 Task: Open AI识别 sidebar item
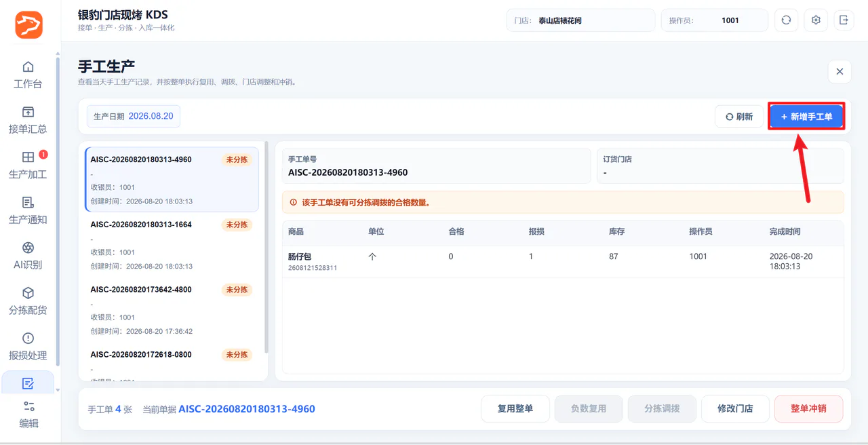(28, 256)
